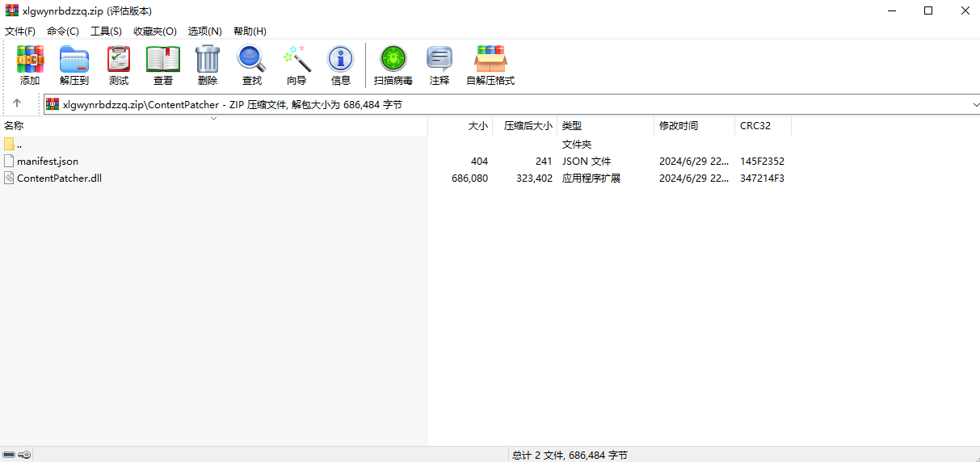Screen dimensions: 980x462
Task: Click the 测试 (Test) toolbar icon
Action: (119, 59)
